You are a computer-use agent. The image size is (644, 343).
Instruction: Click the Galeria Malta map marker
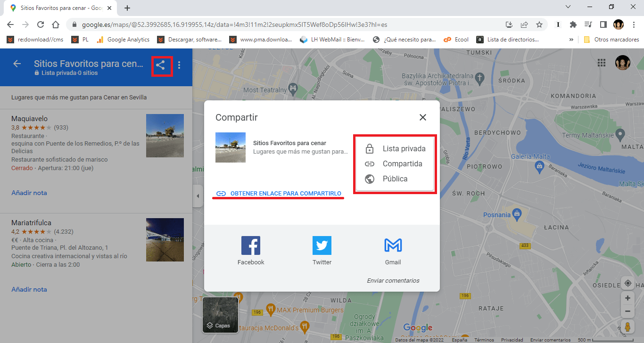540,166
